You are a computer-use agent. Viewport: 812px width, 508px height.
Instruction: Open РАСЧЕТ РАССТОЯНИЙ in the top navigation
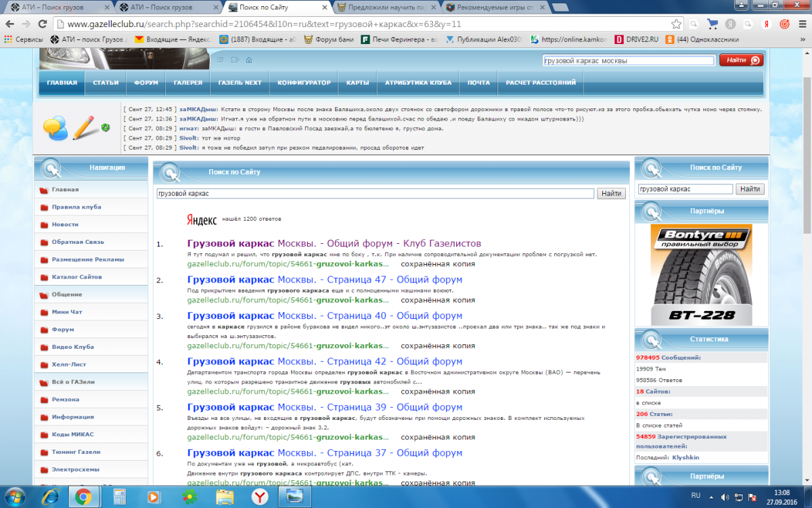click(540, 83)
